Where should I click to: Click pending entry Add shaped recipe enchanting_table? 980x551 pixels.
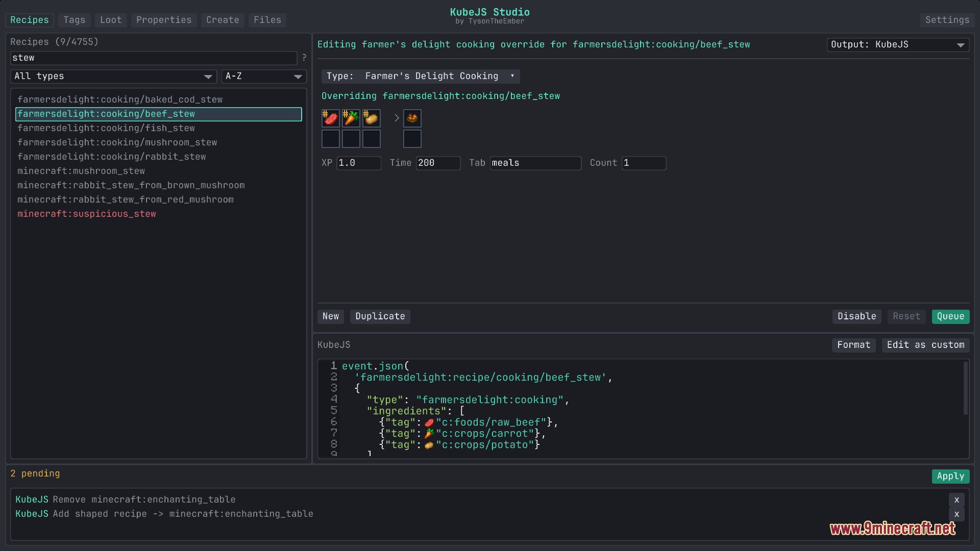[x=164, y=514]
